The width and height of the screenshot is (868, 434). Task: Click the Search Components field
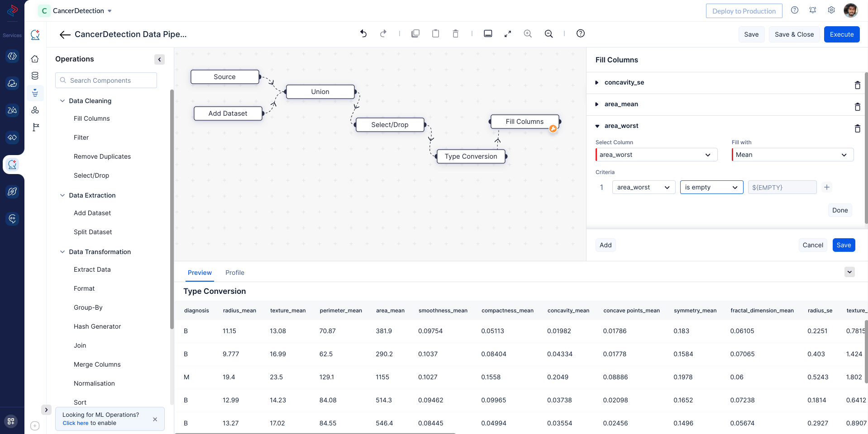pos(106,80)
